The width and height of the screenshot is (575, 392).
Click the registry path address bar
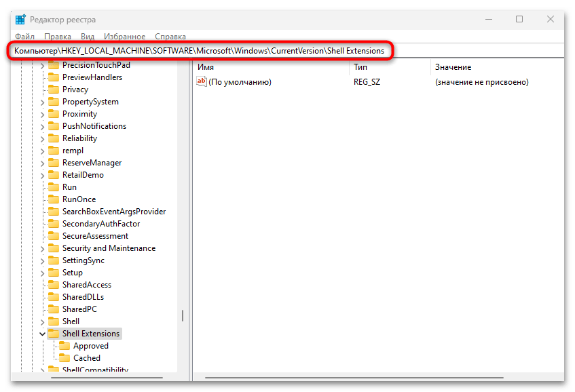[x=204, y=50]
